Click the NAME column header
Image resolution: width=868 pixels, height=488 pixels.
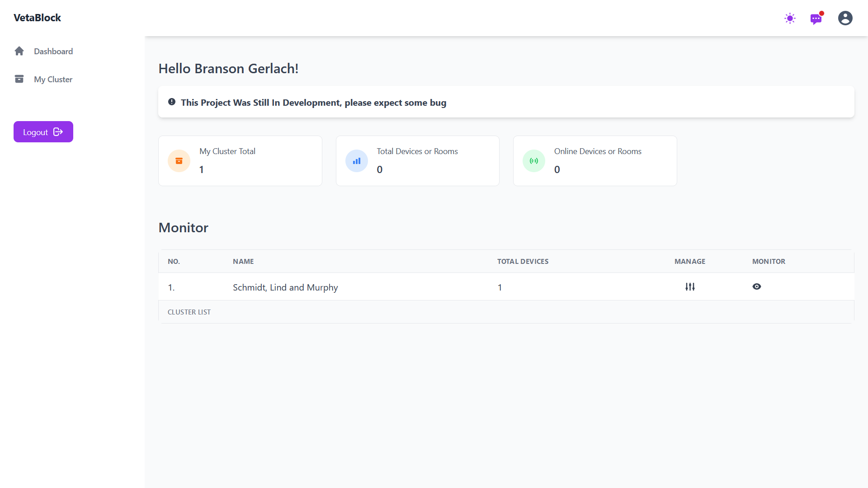tap(243, 262)
